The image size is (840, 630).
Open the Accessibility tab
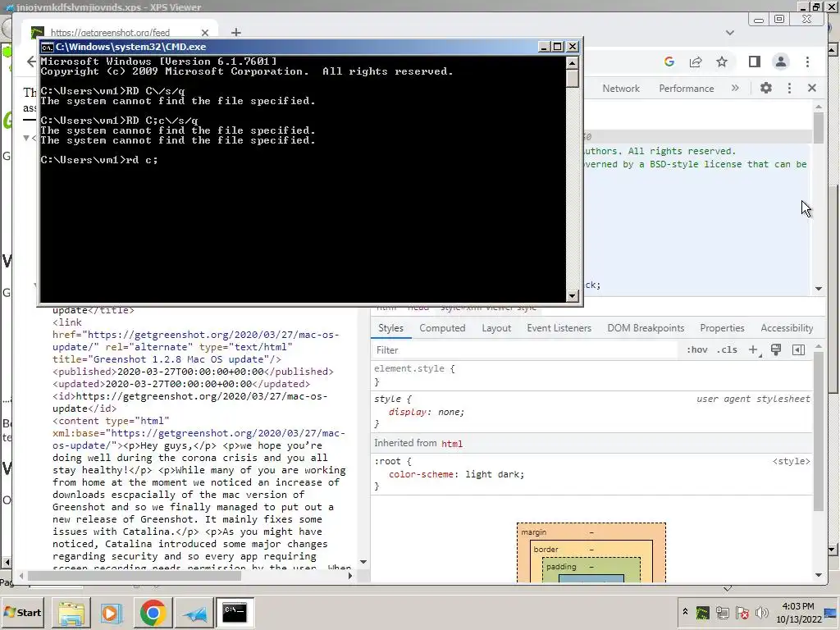(x=787, y=328)
